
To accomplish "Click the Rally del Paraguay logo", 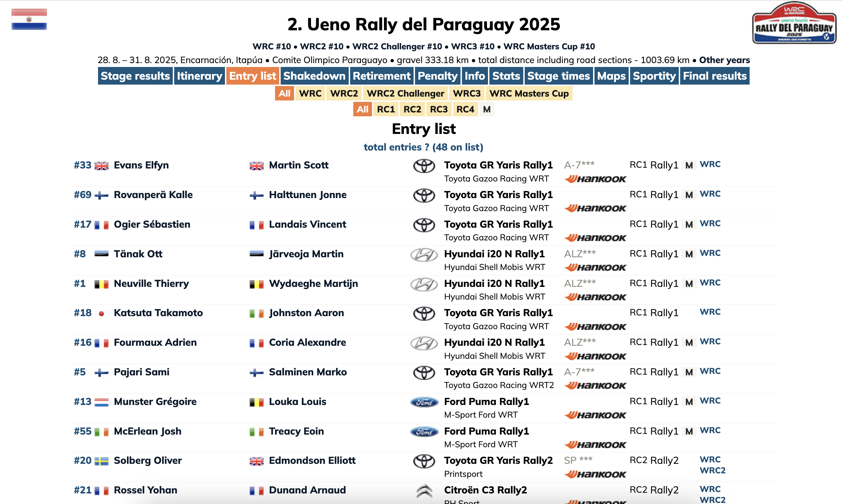I will coord(794,24).
